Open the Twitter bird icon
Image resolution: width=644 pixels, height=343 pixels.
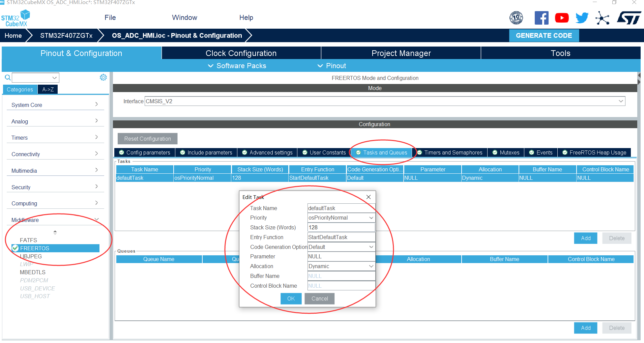582,18
